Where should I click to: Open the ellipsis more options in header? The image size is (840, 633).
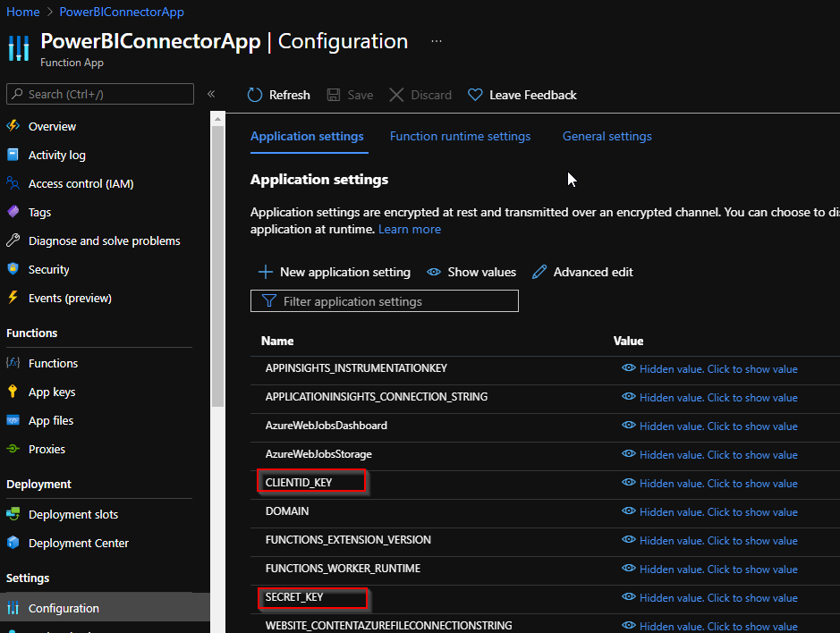[x=437, y=41]
